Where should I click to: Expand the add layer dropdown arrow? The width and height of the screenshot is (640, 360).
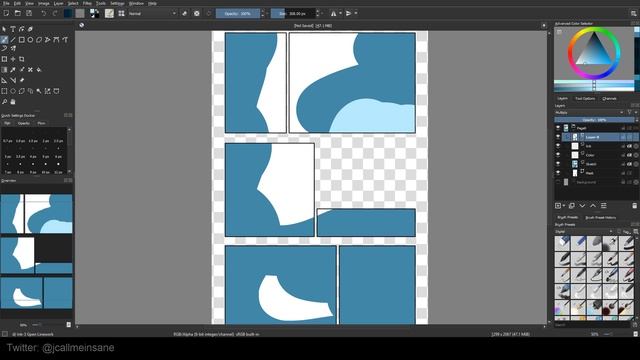point(564,206)
